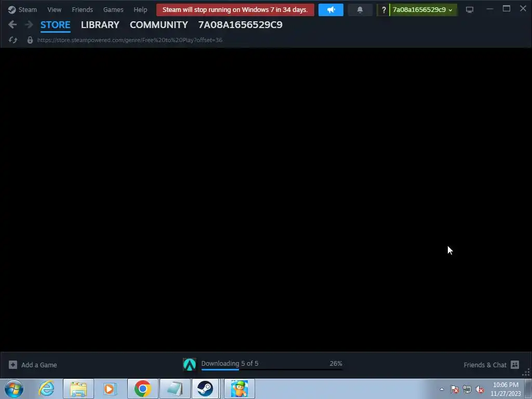Go forward with the forward arrow
This screenshot has width=532, height=399.
pyautogui.click(x=29, y=24)
